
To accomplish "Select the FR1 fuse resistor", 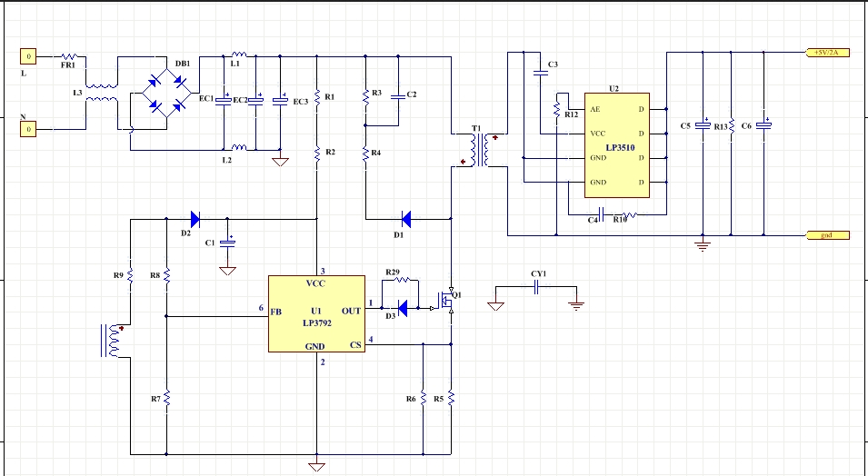I will (69, 56).
